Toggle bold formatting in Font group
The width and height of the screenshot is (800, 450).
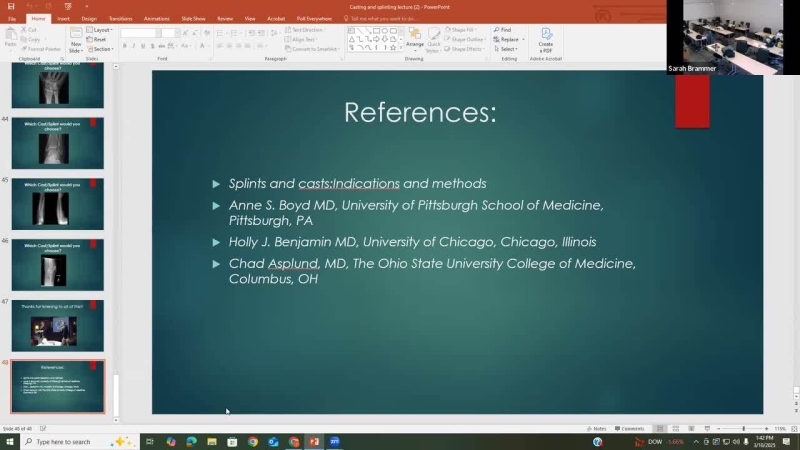[x=125, y=45]
